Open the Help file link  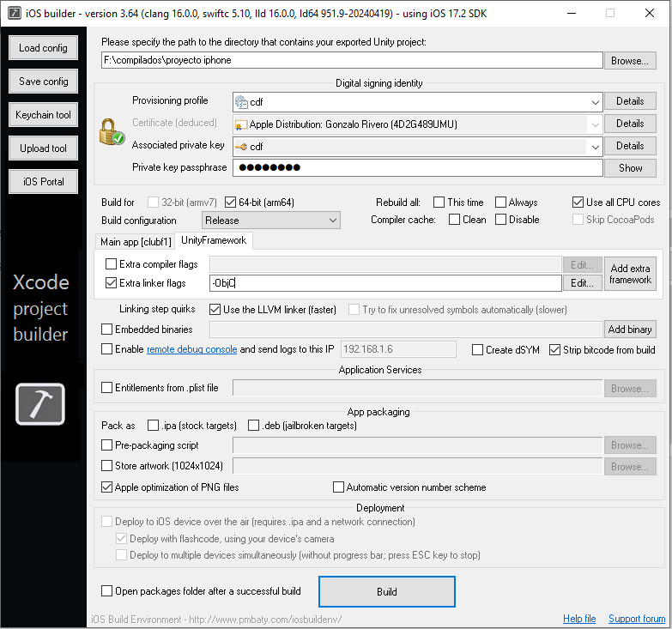click(x=579, y=619)
